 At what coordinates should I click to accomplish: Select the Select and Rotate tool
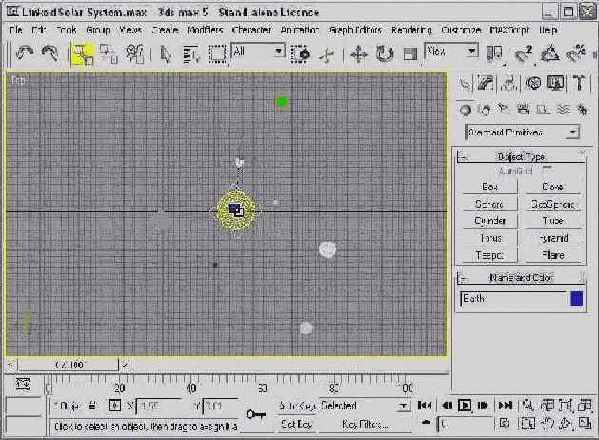tap(385, 54)
